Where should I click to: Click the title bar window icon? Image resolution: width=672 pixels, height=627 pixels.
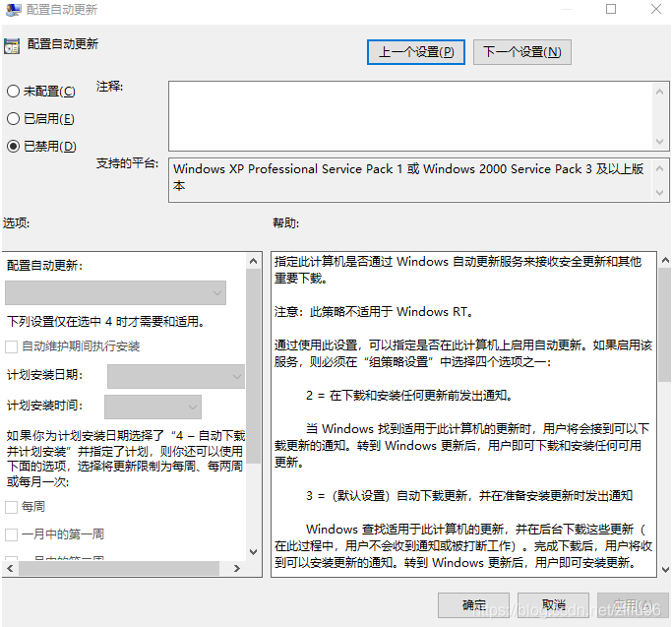coord(11,9)
